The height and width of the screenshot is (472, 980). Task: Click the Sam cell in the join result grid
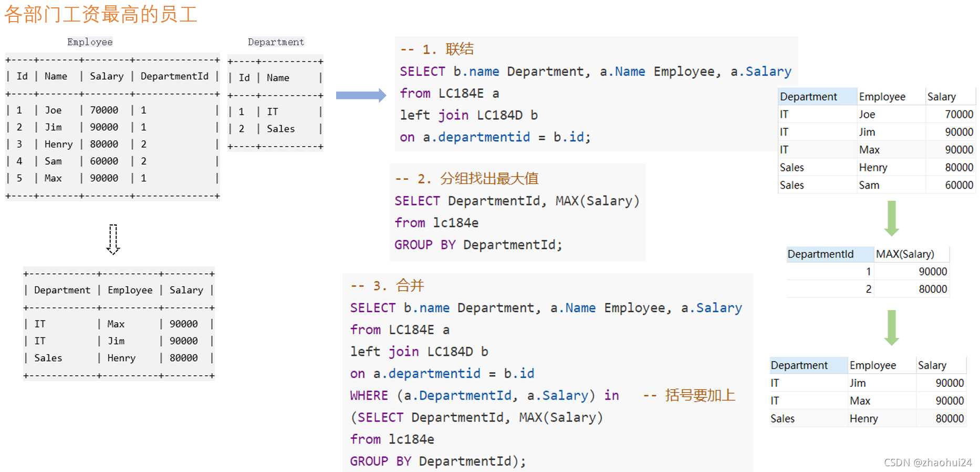[869, 185]
